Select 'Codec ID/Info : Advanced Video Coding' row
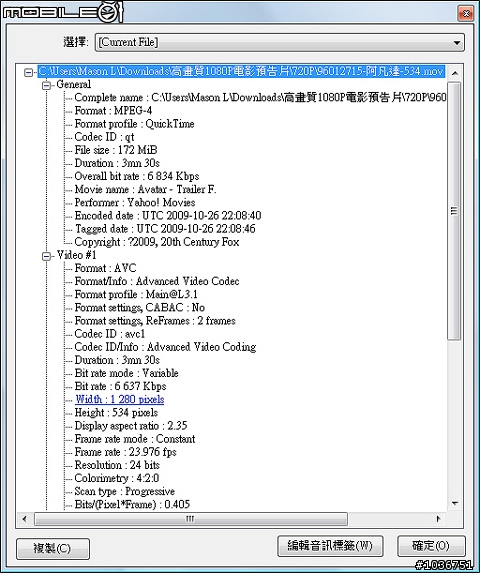The width and height of the screenshot is (480, 573). click(x=165, y=347)
